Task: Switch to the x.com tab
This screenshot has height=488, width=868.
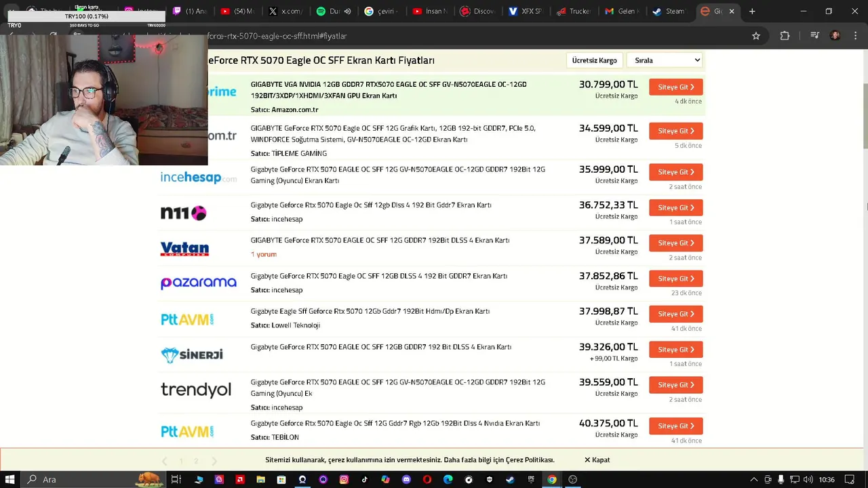Action: (x=285, y=11)
